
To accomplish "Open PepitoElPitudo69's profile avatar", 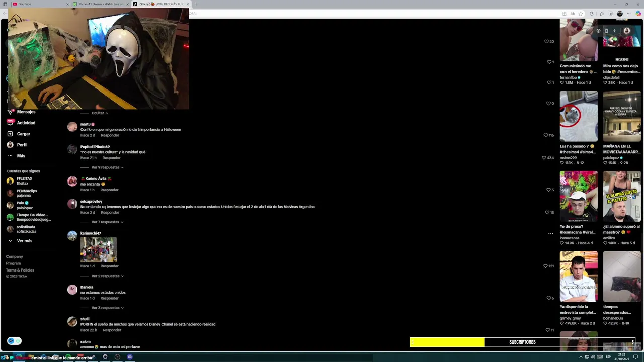I will (x=72, y=149).
